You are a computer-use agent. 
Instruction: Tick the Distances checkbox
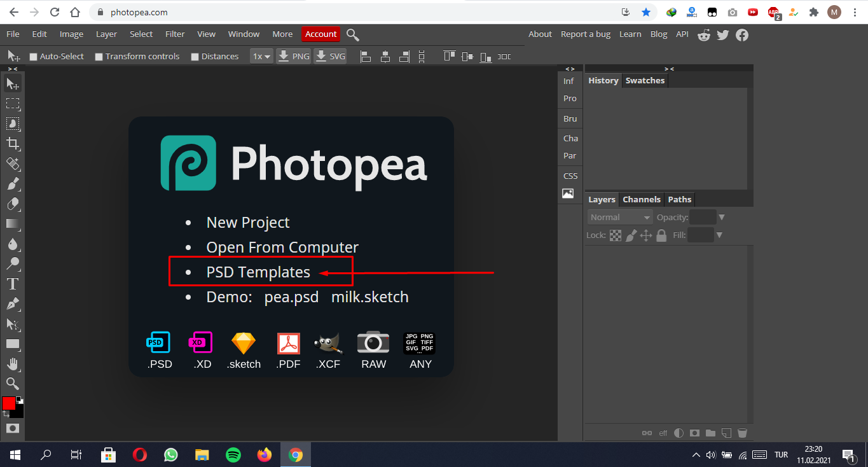[195, 57]
